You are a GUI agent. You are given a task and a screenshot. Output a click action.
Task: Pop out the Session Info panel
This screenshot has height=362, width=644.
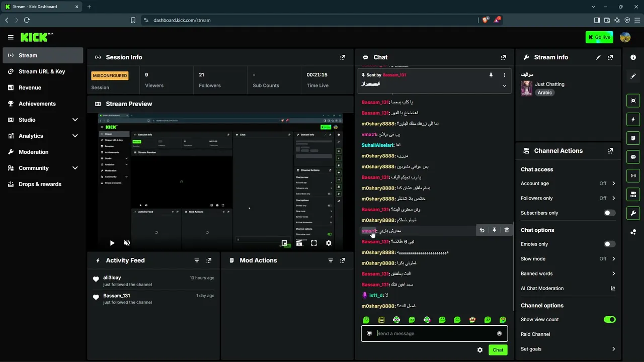click(x=343, y=57)
